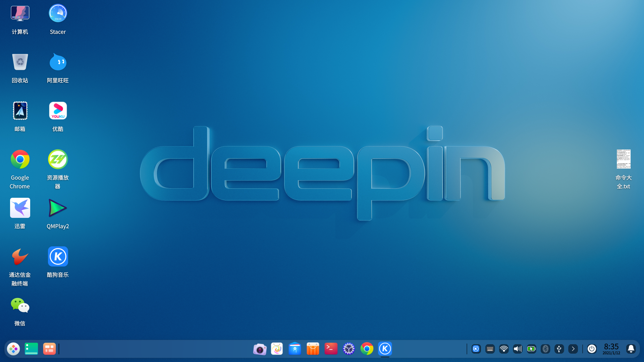The image size is (644, 362).
Task: Expand the tray arrow chevron
Action: tap(573, 349)
